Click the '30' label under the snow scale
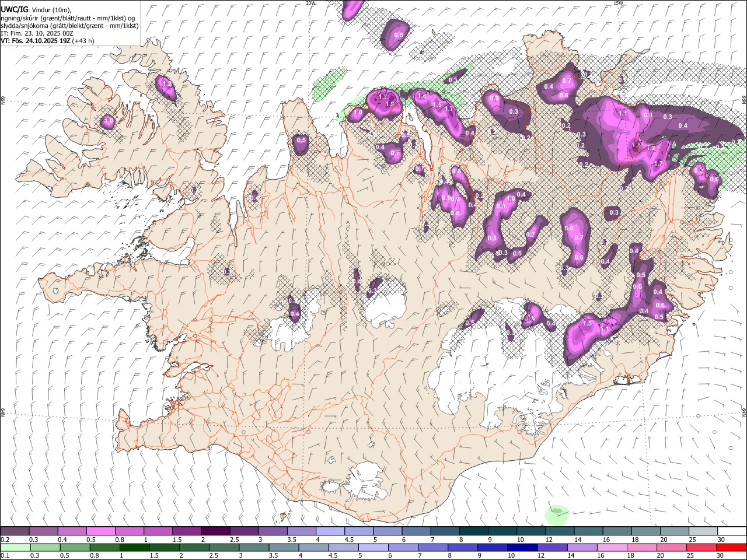Viewport: 747px width, 560px height. pos(721,540)
